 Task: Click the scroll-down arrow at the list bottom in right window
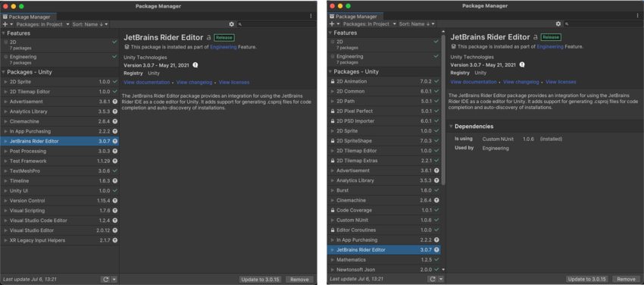(443, 269)
